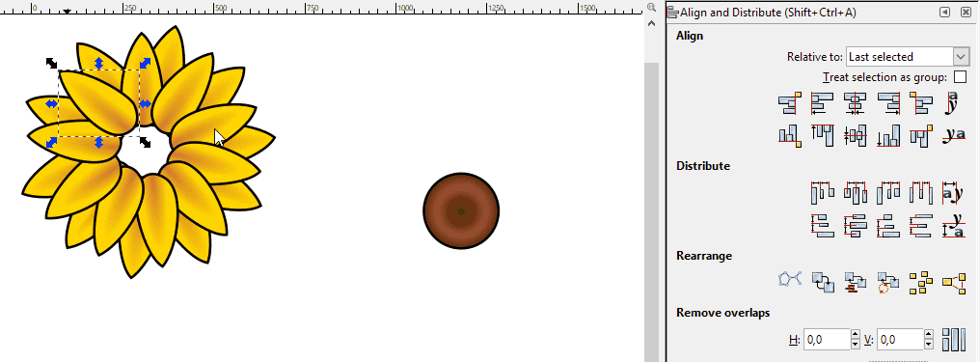This screenshot has height=362, width=980.
Task: Center objects on vertical axis
Action: (x=855, y=104)
